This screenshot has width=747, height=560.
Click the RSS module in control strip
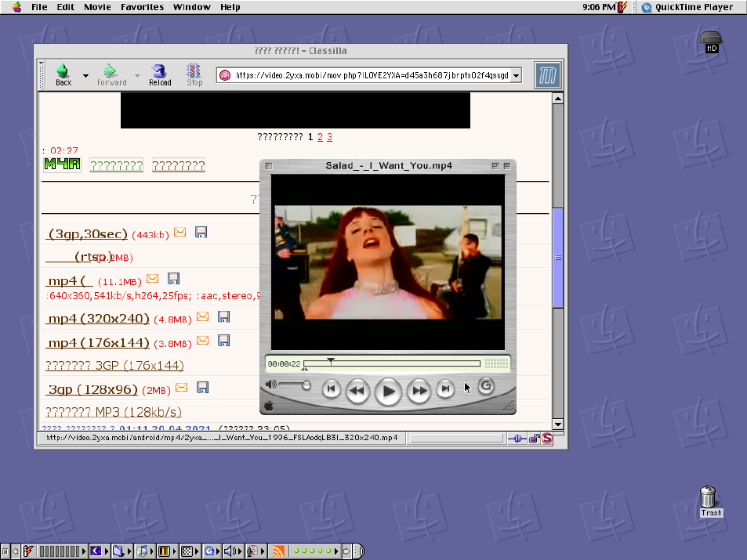coord(277,551)
